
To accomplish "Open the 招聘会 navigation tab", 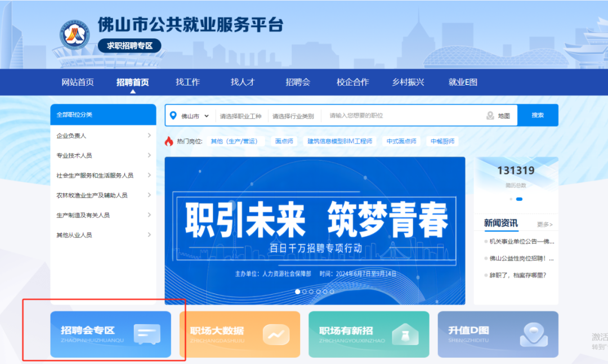I will 298,82.
